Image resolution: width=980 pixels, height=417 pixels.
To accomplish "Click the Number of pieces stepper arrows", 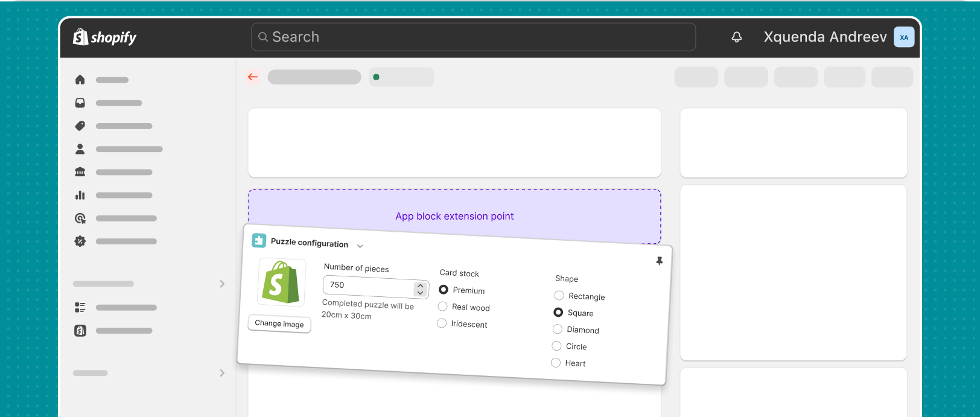I will pos(421,289).
